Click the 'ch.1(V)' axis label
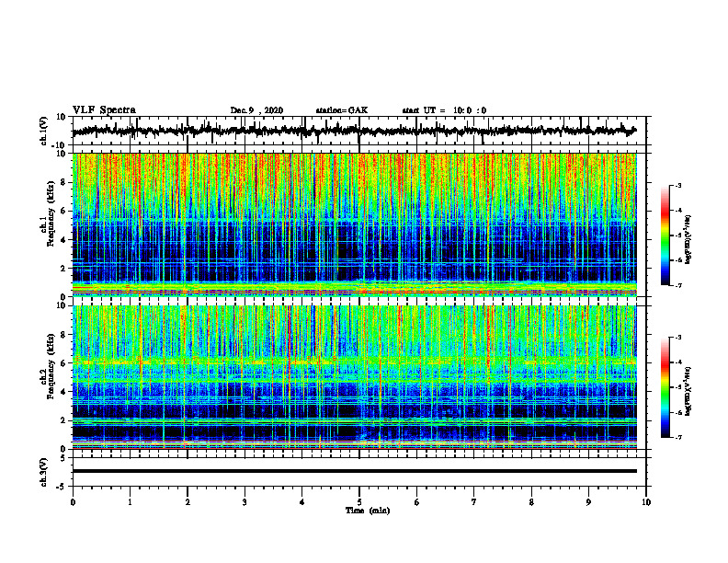The height and width of the screenshot is (563, 728). (x=44, y=131)
